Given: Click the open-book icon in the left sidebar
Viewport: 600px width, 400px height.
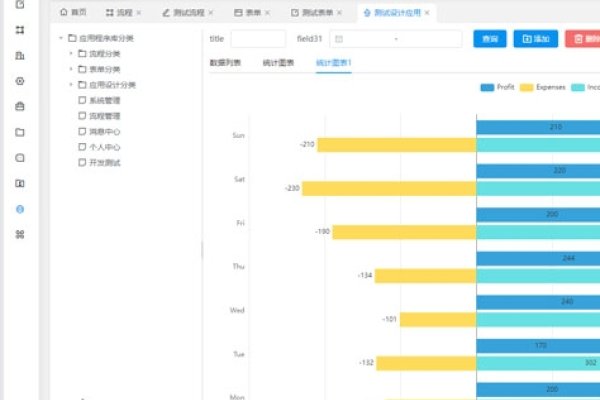Looking at the screenshot, I should [20, 184].
